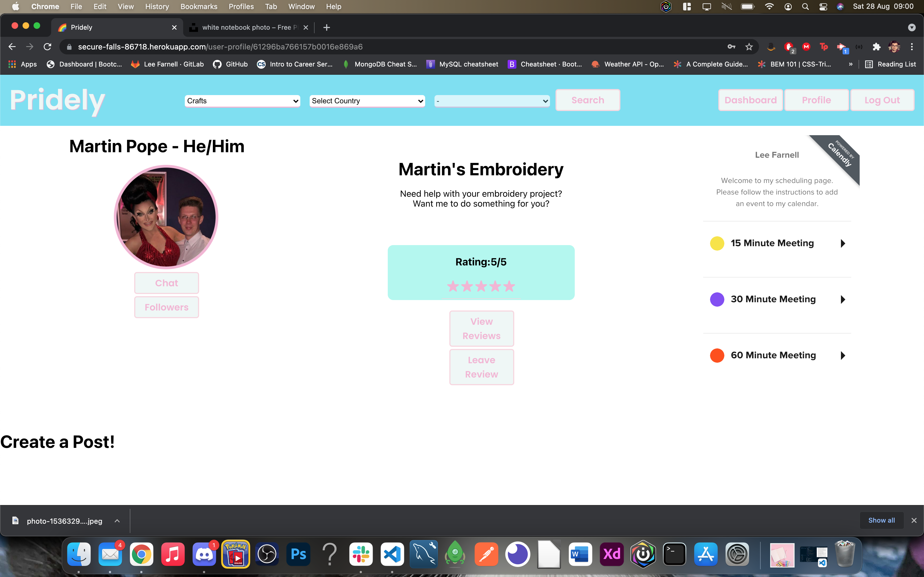Open macOS Control Center in menu bar
924x577 pixels.
[823, 7]
